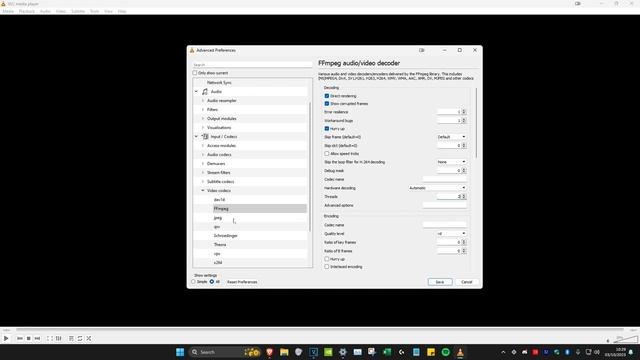Toggle the loop mode button
Screen dimensions: 640x360
pos(80,338)
